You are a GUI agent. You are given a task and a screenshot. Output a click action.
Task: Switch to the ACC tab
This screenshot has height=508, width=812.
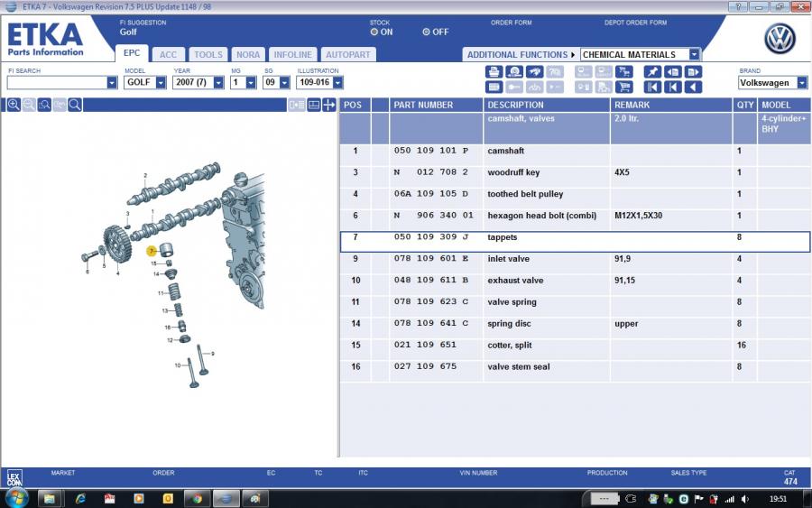pyautogui.click(x=169, y=54)
